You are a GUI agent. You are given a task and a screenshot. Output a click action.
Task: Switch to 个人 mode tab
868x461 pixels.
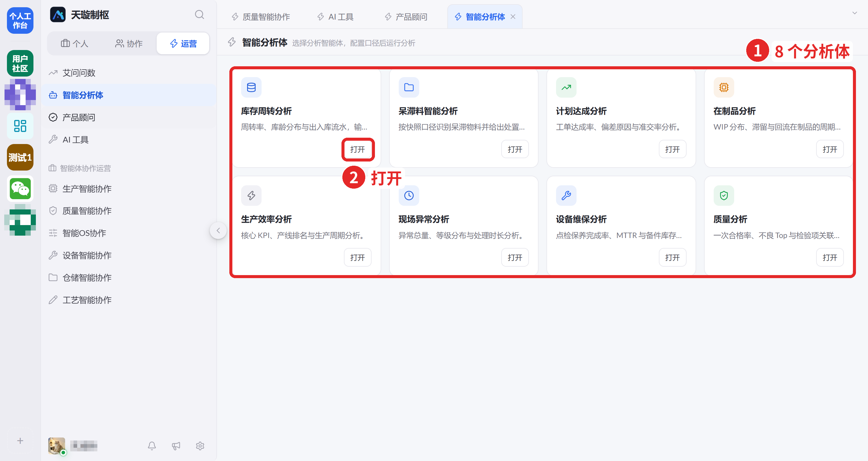pyautogui.click(x=75, y=43)
